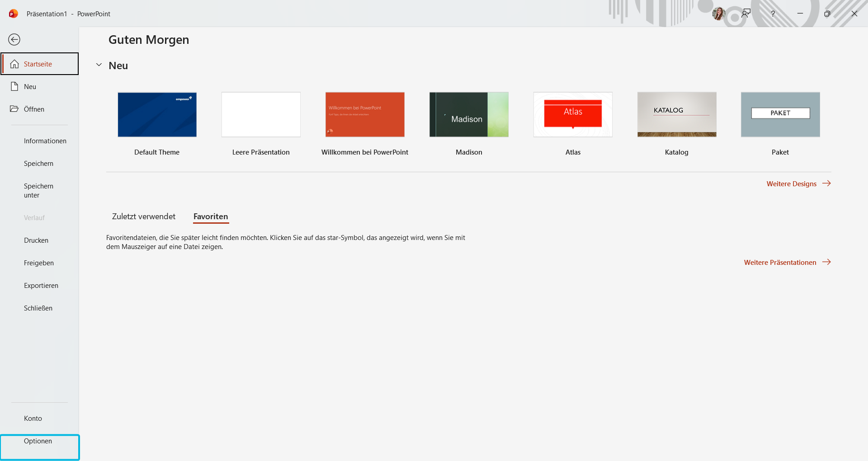This screenshot has width=868, height=461.
Task: Open Speichern unter page
Action: click(x=39, y=191)
